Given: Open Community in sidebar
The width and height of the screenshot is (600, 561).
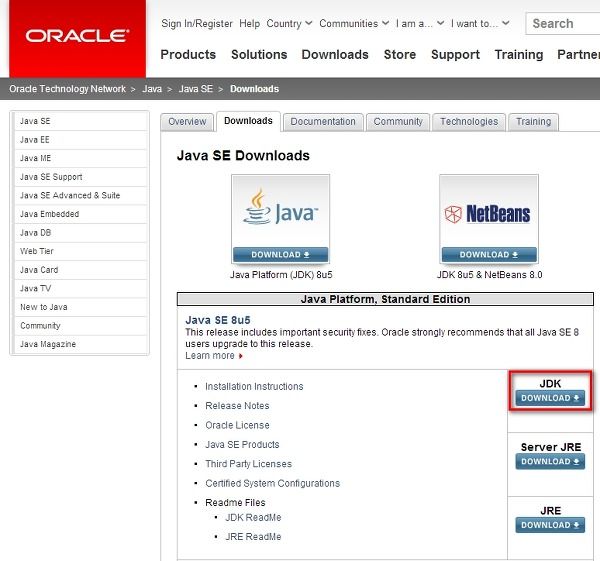Looking at the screenshot, I should (80, 326).
